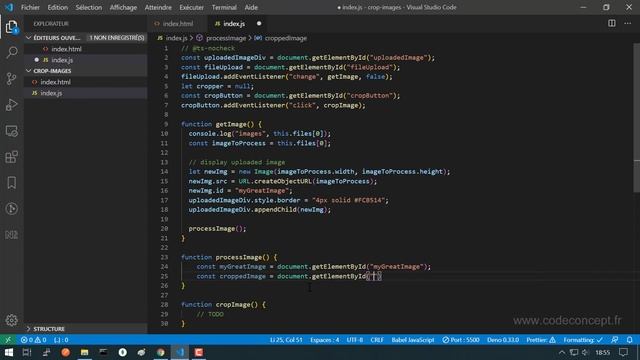Click the processImage(); call on line 20

217,229
